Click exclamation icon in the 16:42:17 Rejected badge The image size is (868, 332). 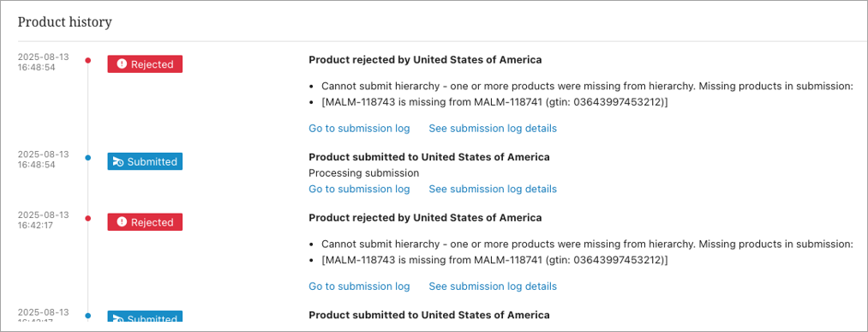coord(120,222)
